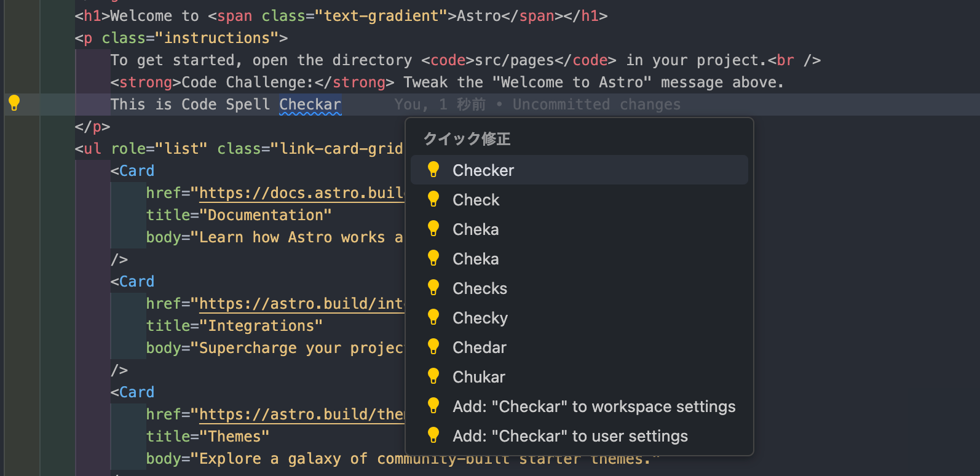Click the "text-gradient" class value
This screenshot has height=476, width=980.
pyautogui.click(x=381, y=16)
